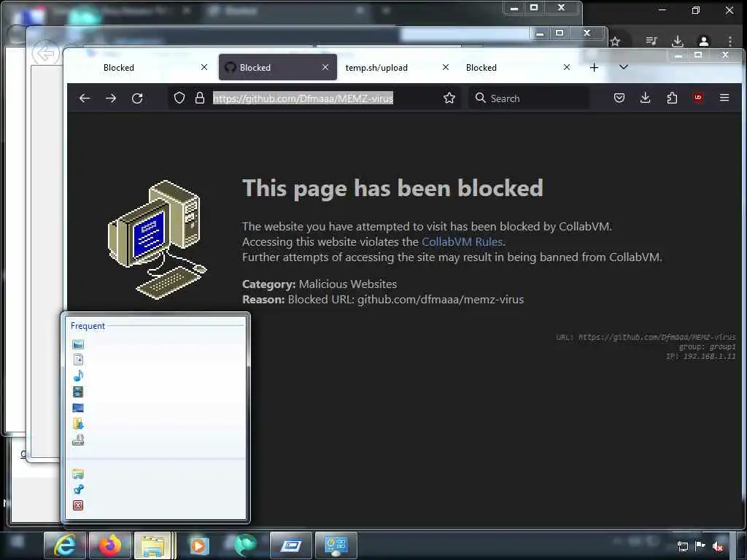747x560 pixels.
Task: Bookmark star in background Chrome window
Action: click(x=615, y=42)
